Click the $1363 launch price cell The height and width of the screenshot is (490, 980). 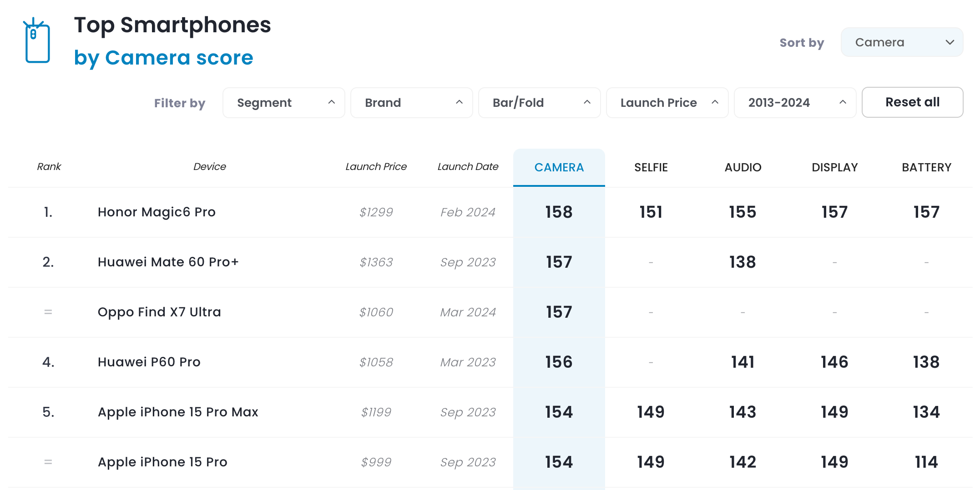click(376, 262)
